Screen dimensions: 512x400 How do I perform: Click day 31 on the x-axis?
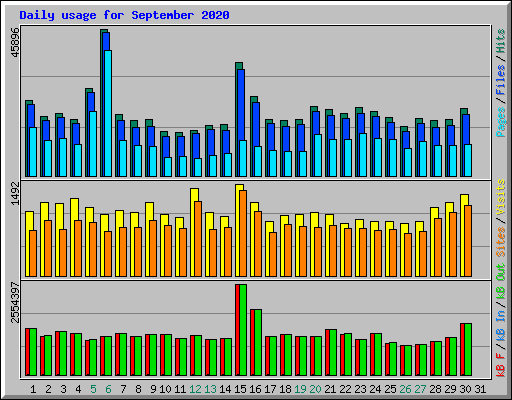(480, 389)
